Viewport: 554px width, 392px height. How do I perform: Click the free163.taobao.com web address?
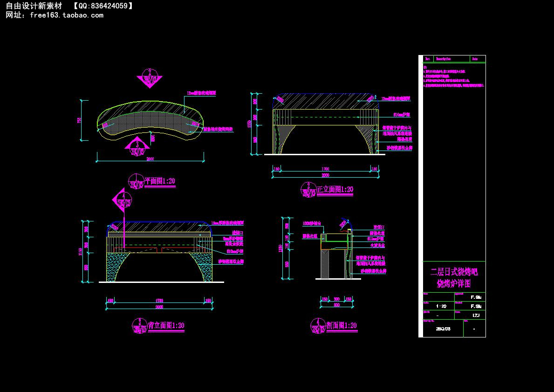[66, 15]
